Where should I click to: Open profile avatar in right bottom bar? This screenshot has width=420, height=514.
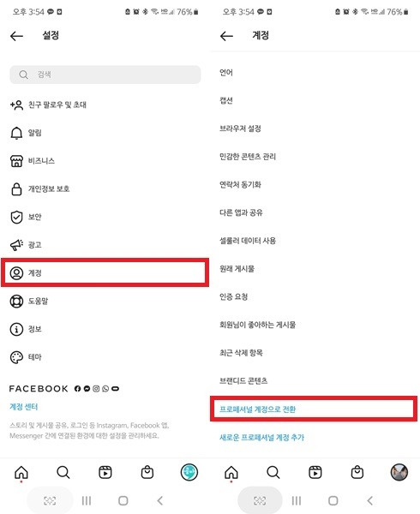tap(399, 472)
